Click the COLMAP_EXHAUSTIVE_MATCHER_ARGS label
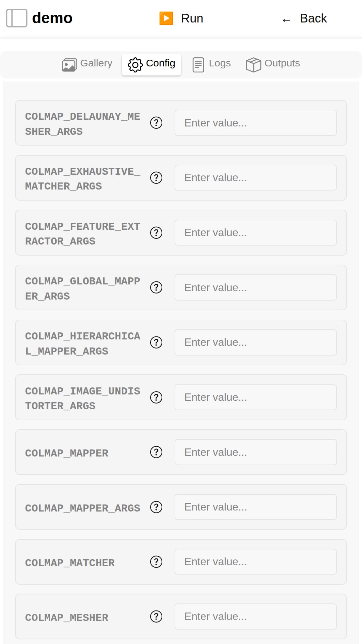This screenshot has width=362, height=644. pos(83,179)
